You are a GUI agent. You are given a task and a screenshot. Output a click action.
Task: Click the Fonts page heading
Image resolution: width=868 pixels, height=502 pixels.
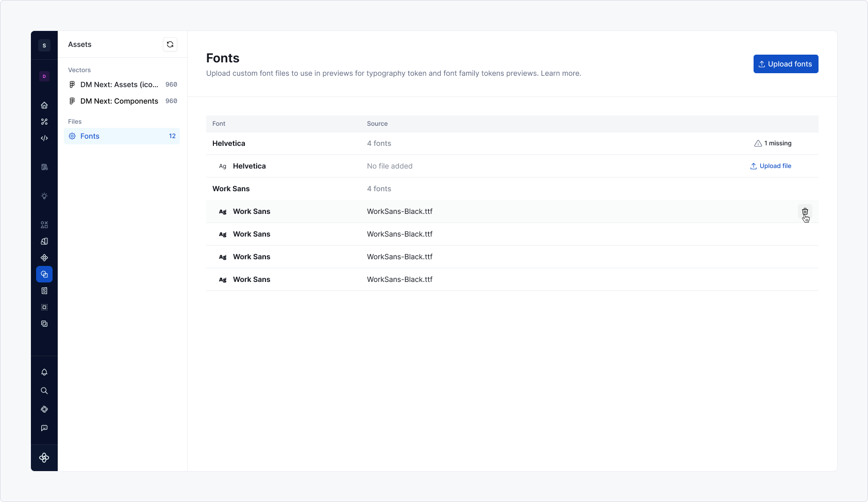[223, 58]
